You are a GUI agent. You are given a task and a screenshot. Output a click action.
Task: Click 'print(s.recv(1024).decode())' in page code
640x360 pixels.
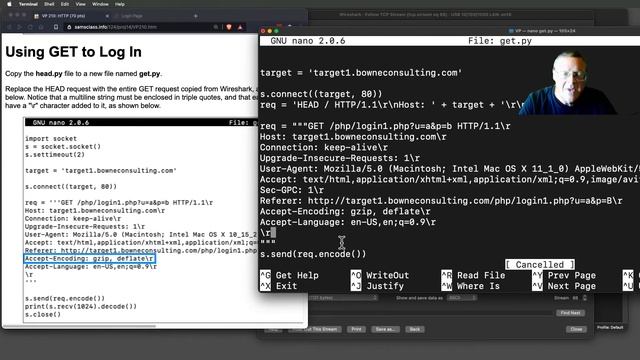81,307
